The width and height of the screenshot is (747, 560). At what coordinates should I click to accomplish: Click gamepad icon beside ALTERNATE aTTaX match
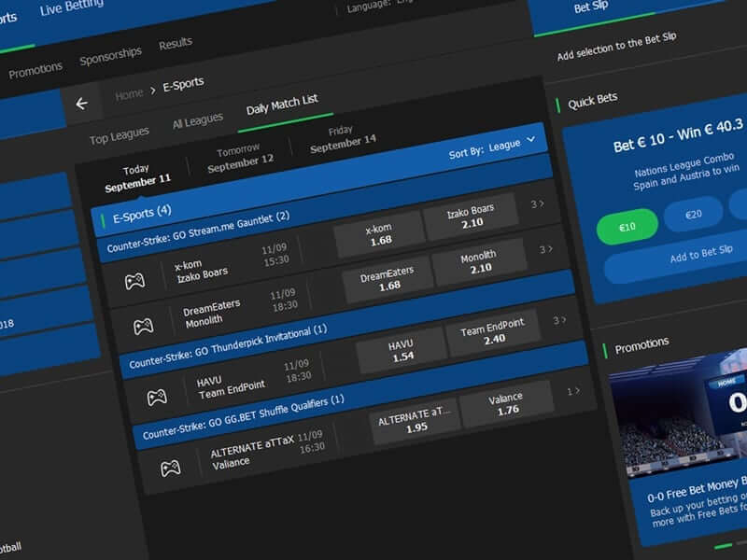[x=170, y=469]
